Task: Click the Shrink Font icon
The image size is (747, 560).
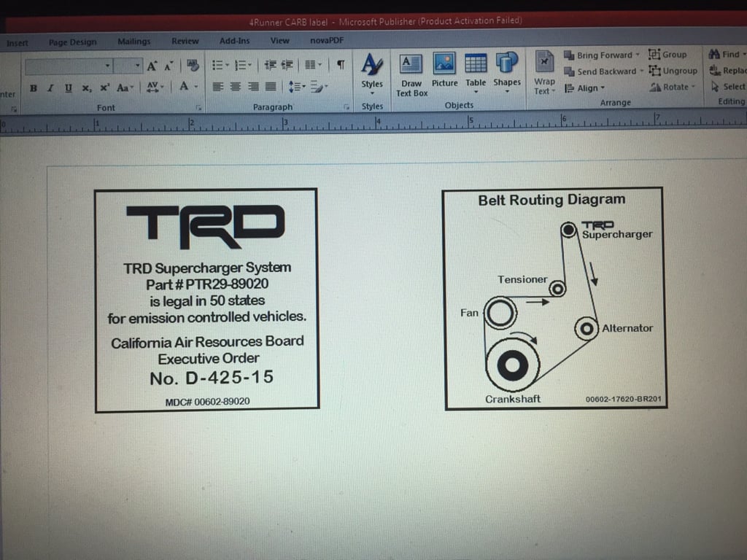Action: click(x=169, y=66)
